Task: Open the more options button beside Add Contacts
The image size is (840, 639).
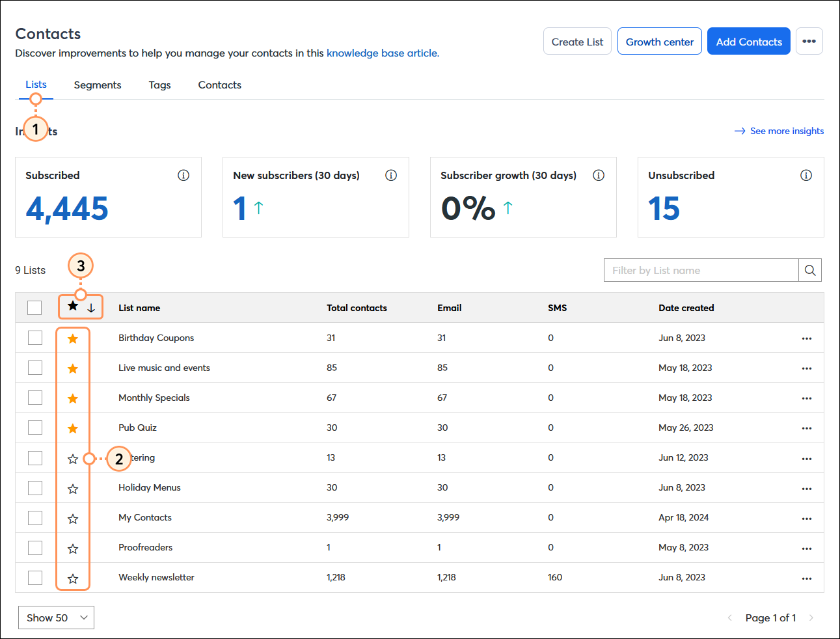Action: click(809, 41)
